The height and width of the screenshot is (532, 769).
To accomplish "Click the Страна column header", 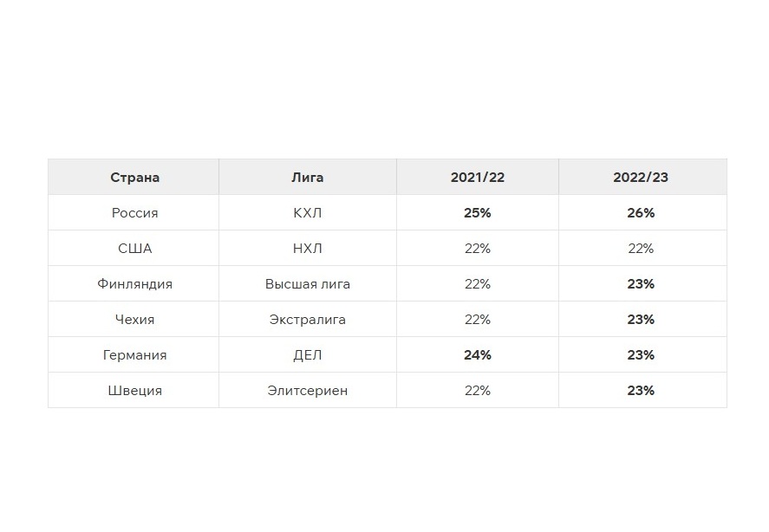I will 134,177.
